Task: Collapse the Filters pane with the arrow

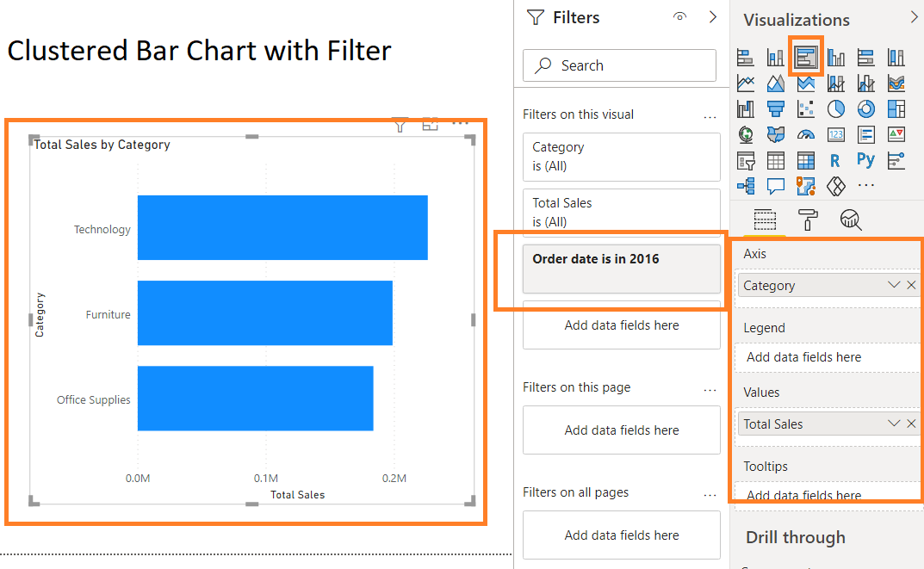Action: 711,16
